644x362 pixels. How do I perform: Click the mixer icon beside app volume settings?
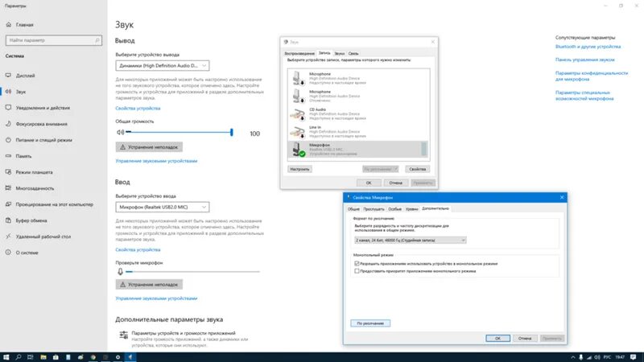pyautogui.click(x=124, y=335)
